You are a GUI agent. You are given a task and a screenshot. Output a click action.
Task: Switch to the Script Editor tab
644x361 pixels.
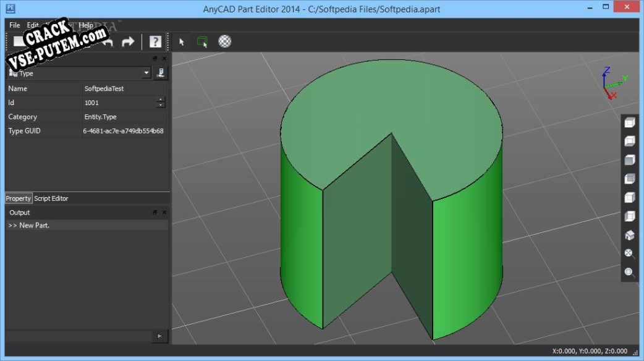[x=51, y=198]
